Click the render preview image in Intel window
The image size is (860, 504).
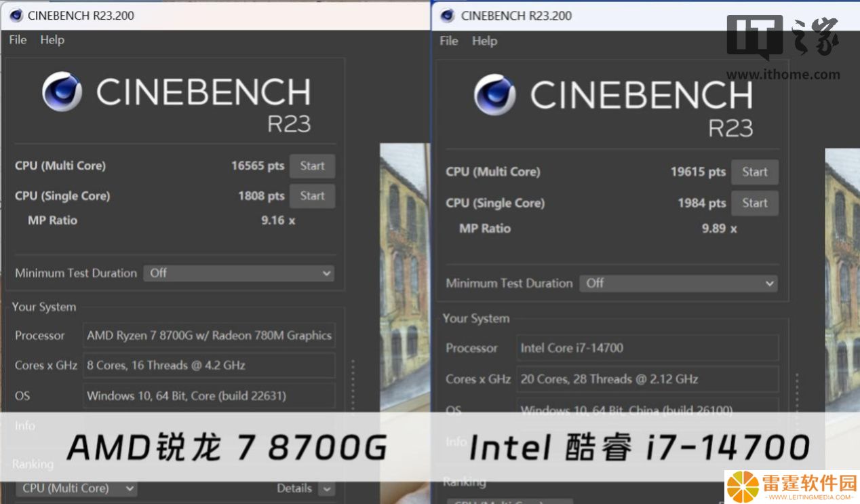click(842, 279)
